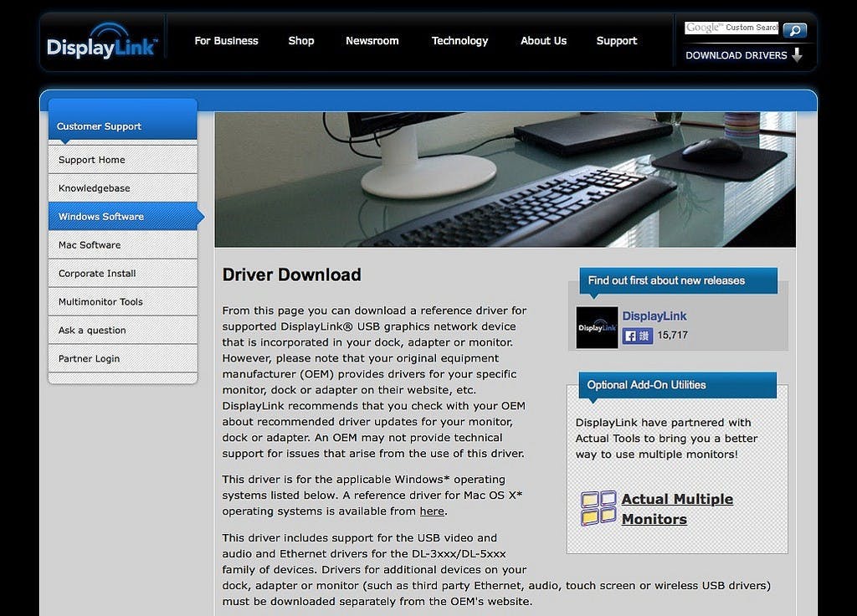Image resolution: width=857 pixels, height=616 pixels.
Task: Open Multimonitor Tools in the sidebar
Action: point(122,301)
